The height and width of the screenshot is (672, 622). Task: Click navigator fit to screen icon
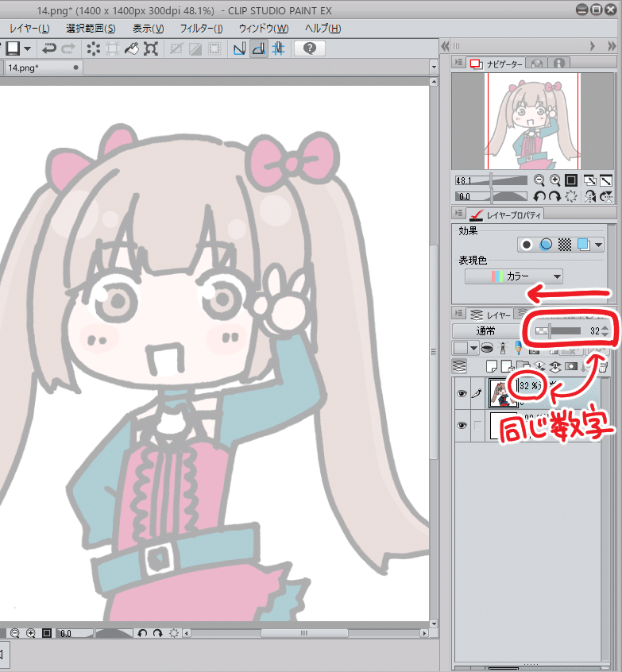pyautogui.click(x=590, y=180)
